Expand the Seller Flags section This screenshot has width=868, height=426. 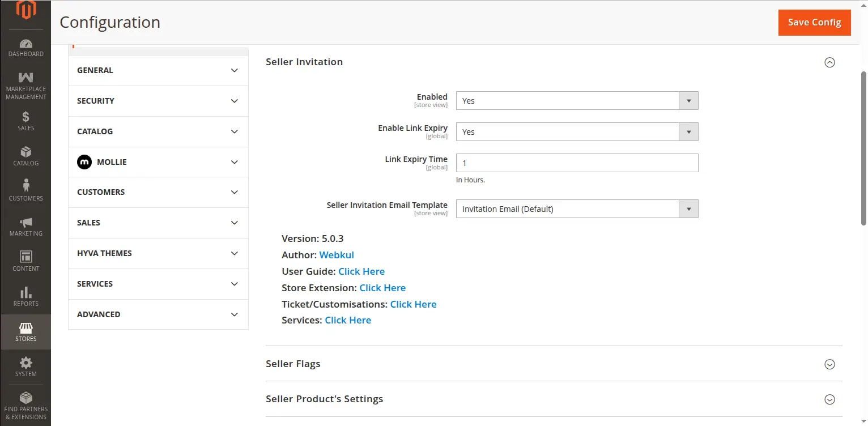tap(829, 364)
